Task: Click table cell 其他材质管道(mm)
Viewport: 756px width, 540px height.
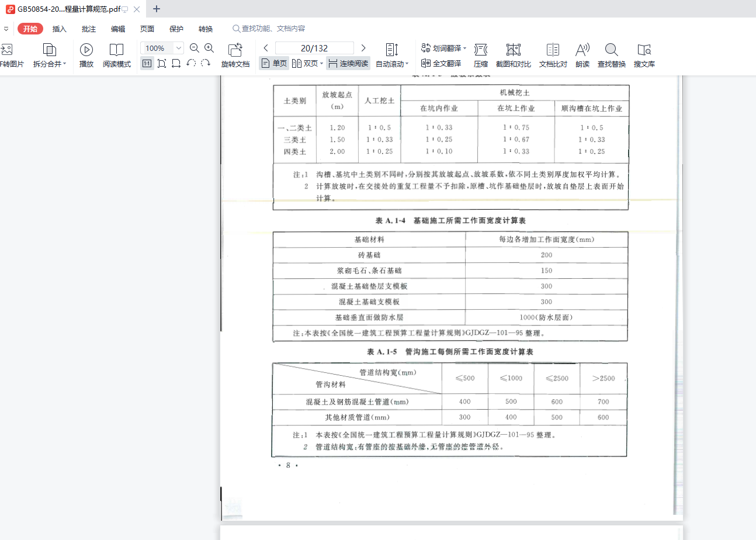Action: click(x=357, y=418)
